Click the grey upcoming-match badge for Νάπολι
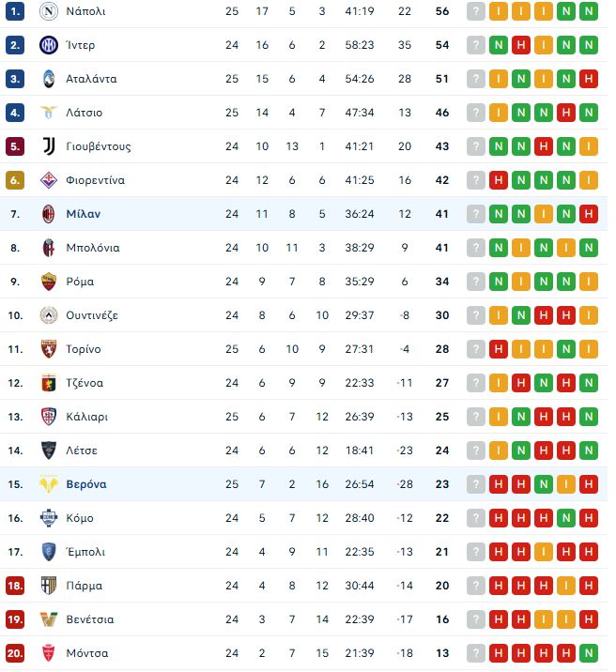Image resolution: width=616 pixels, height=672 pixels. point(476,11)
